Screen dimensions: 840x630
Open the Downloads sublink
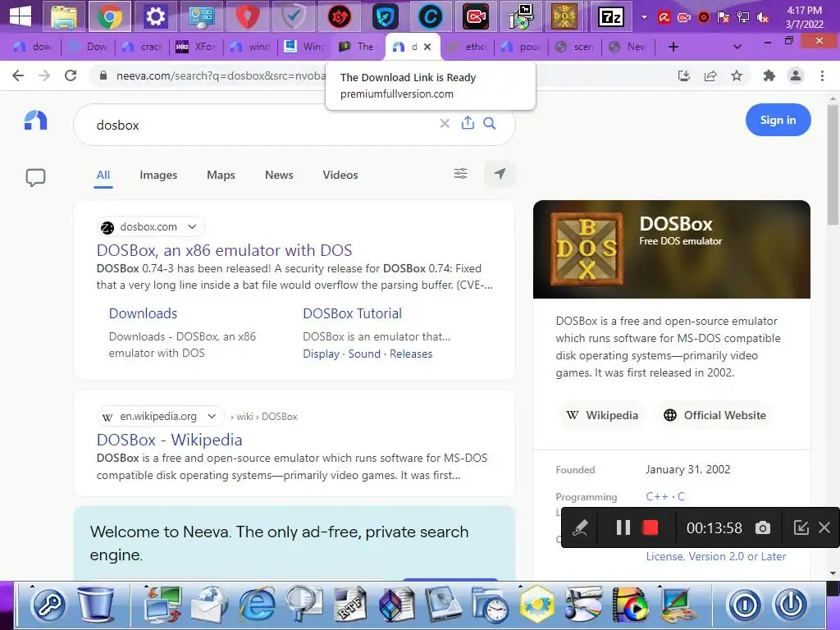pos(143,313)
